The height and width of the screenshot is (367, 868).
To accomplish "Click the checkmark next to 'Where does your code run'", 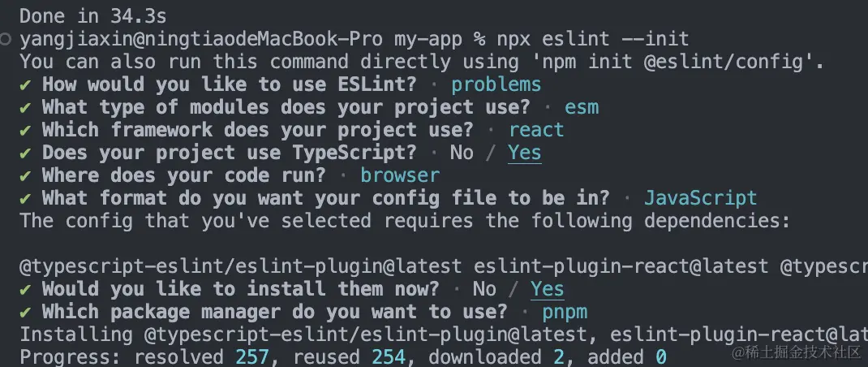I will tap(25, 175).
